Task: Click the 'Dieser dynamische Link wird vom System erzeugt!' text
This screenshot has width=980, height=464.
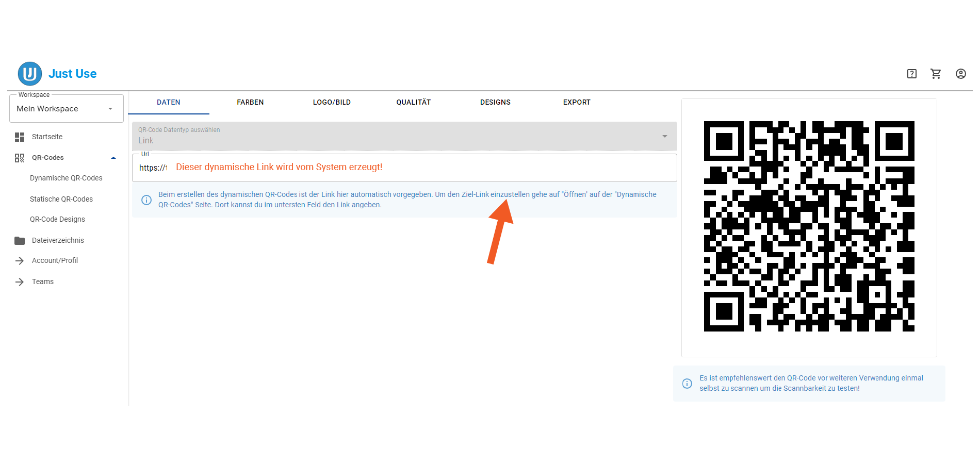Action: [279, 167]
